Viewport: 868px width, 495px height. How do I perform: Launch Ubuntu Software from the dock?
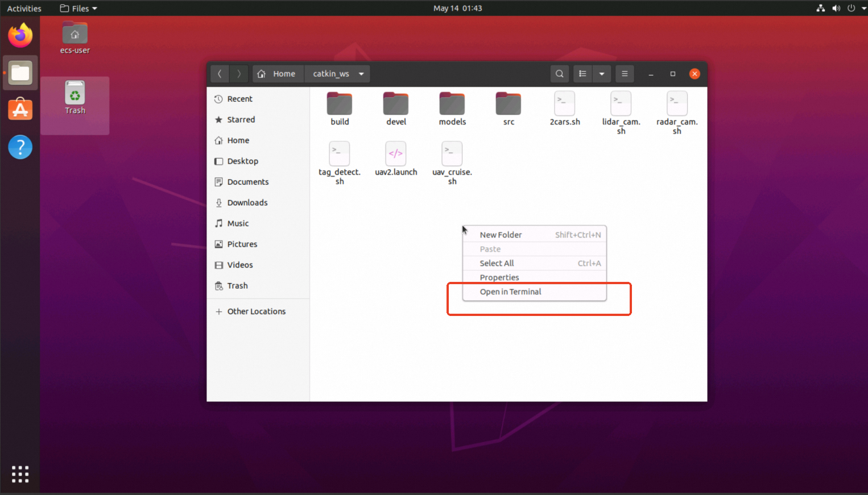pos(20,110)
